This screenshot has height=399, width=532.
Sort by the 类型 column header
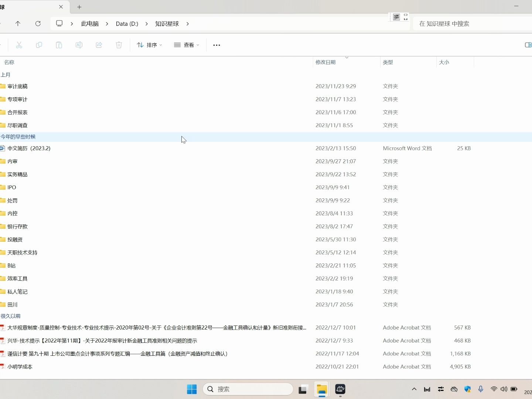pos(388,62)
